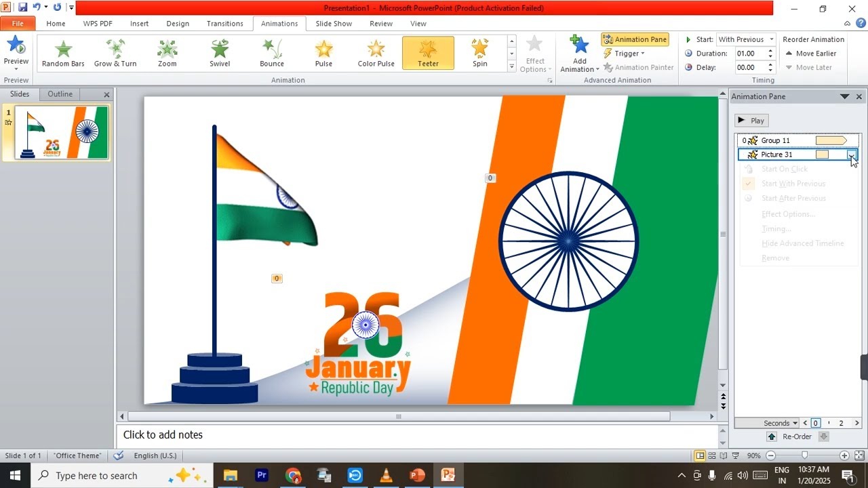Switch to the Outline pane tab
This screenshot has height=488, width=868.
(60, 94)
